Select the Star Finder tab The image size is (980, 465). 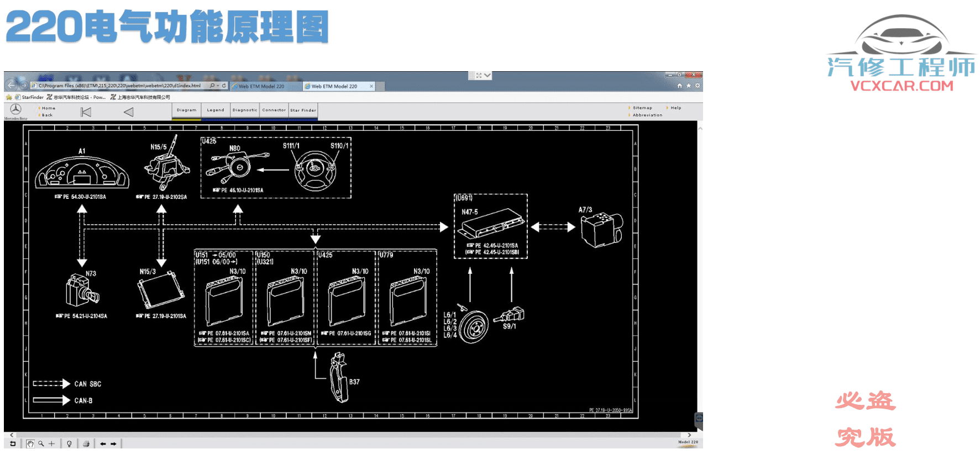pos(303,110)
